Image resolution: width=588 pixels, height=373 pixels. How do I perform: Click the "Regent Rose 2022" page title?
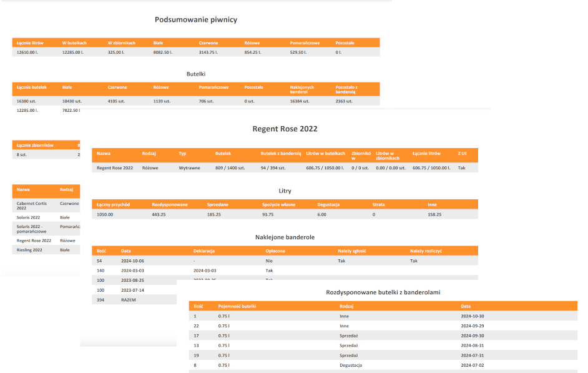(285, 129)
